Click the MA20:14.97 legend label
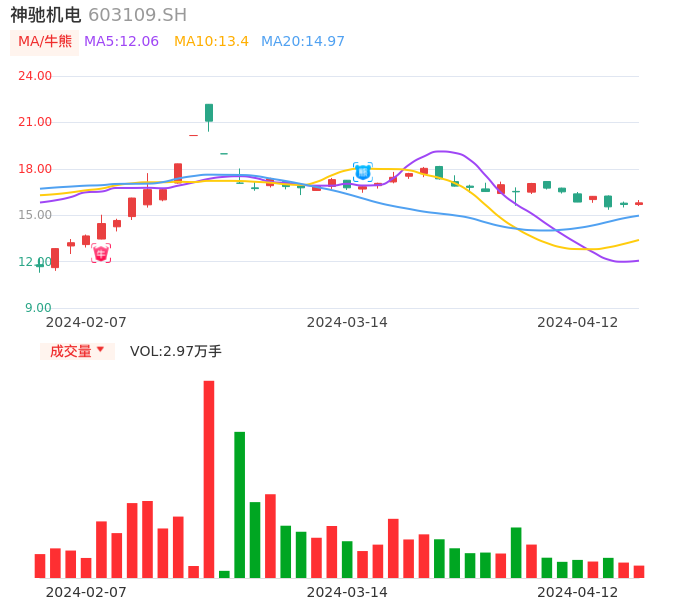 [x=303, y=42]
